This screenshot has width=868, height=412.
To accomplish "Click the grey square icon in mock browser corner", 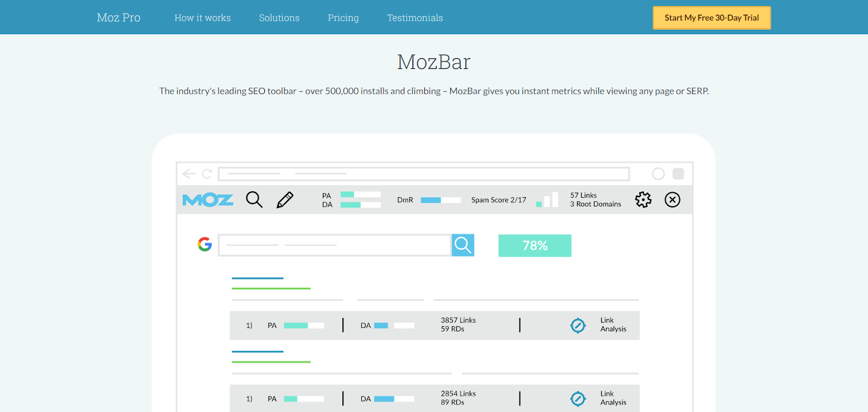I will pyautogui.click(x=678, y=174).
